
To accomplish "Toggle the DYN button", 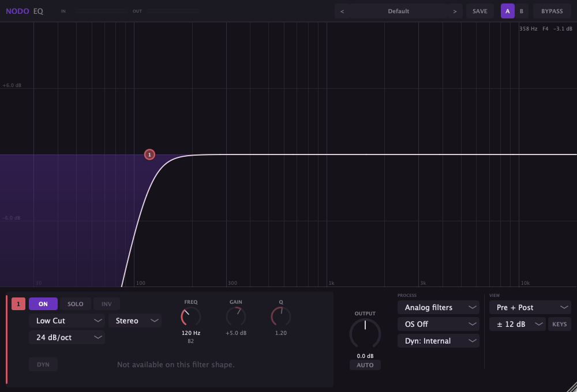I will [43, 364].
